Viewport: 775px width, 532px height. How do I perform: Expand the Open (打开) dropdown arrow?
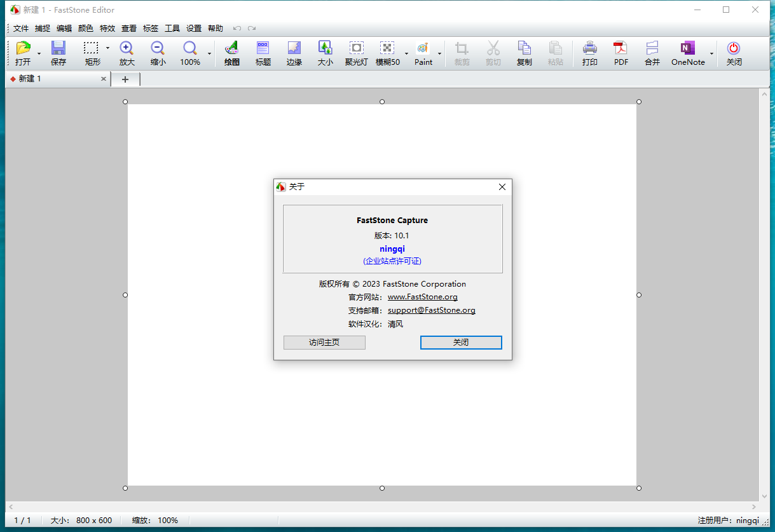[x=39, y=53]
